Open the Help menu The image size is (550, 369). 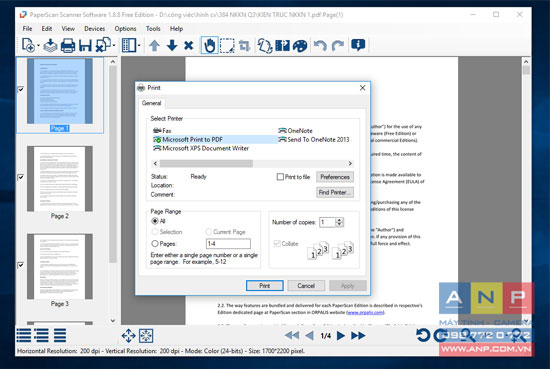pos(176,29)
